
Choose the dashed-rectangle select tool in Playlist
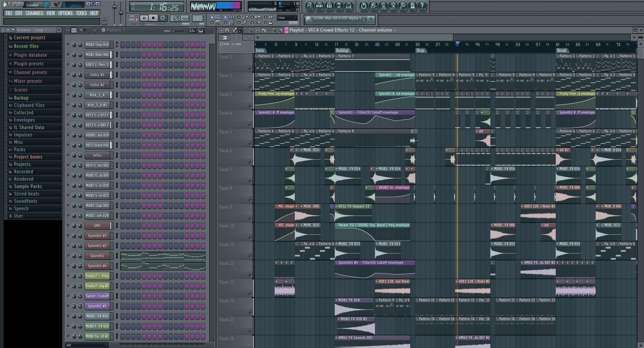(x=269, y=30)
